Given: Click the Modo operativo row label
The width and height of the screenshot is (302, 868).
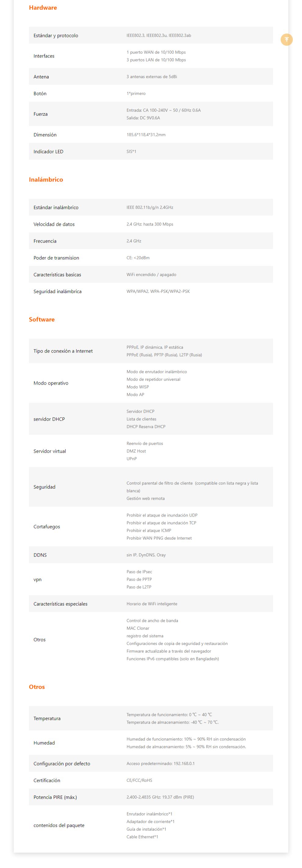Looking at the screenshot, I should coord(51,383).
